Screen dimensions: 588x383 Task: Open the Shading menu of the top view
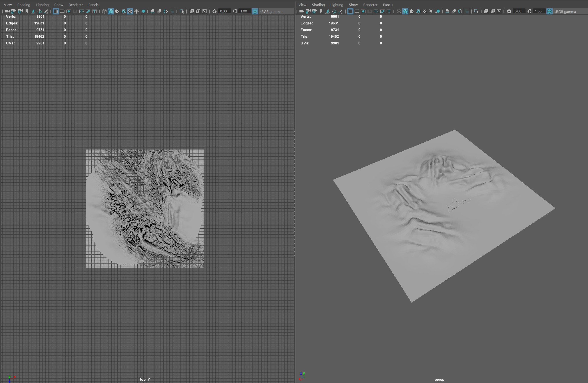pyautogui.click(x=24, y=4)
